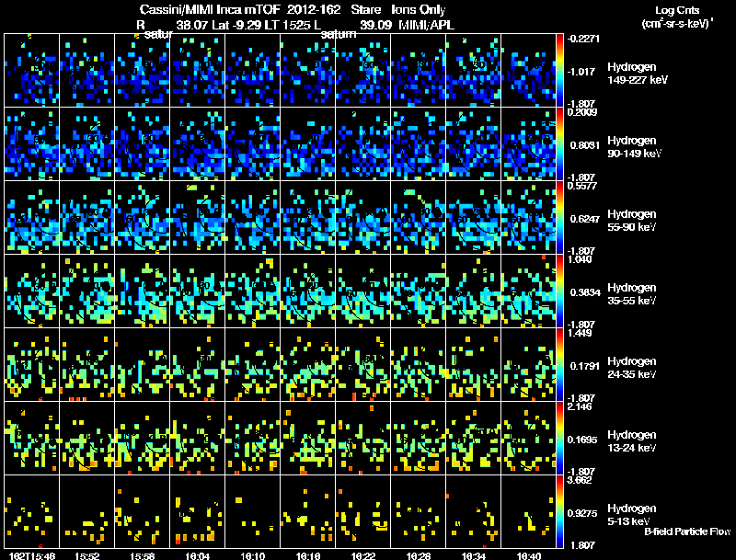Click the Cassini/MIMI Inca mTOF title text
Screen dimensions: 736x560
tap(210, 9)
